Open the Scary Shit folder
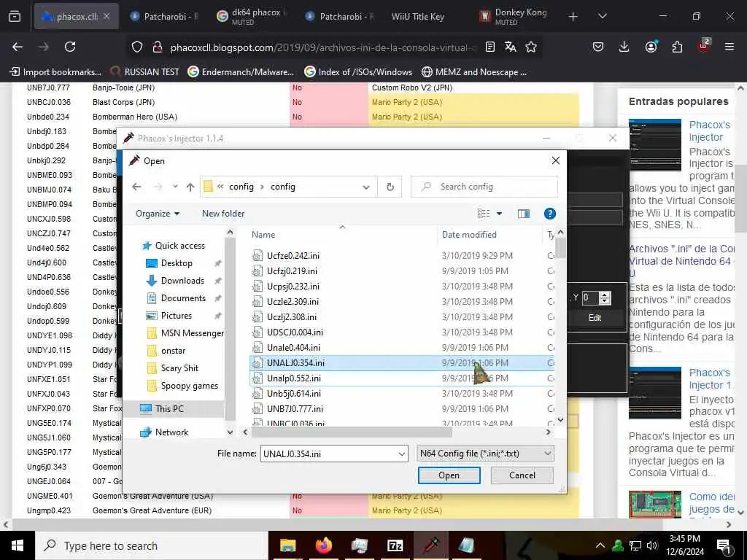The width and height of the screenshot is (747, 560). [x=179, y=368]
